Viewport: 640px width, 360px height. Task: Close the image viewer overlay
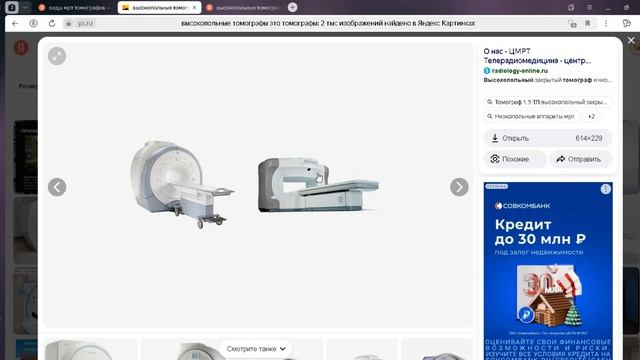point(631,40)
